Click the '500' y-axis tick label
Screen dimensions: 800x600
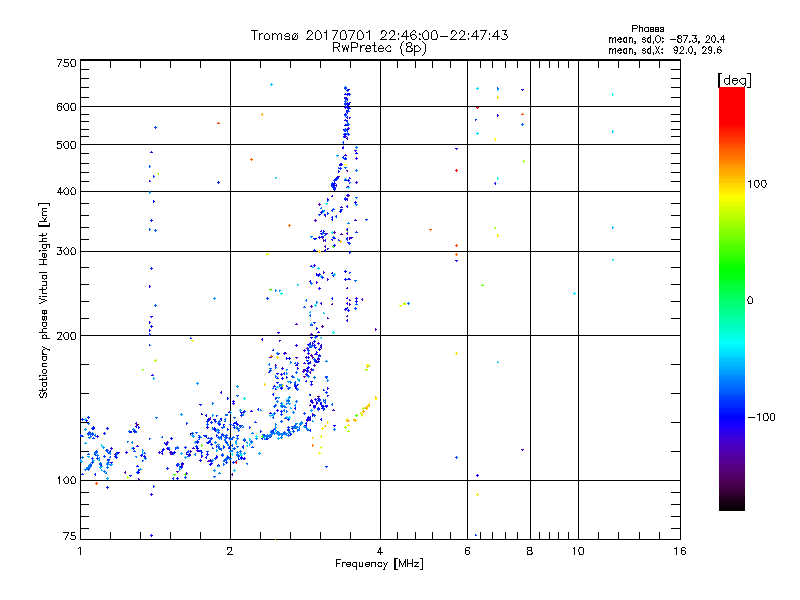point(66,145)
